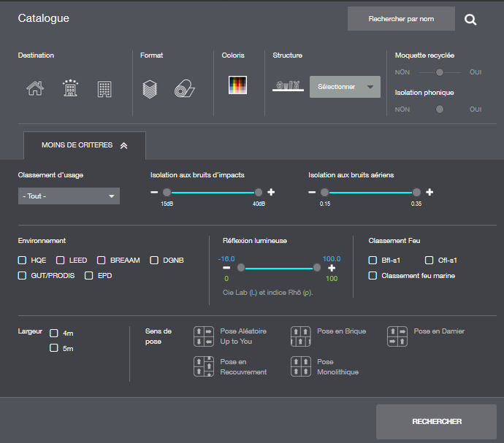Check the Bfl-s1 fire rating checkbox
This screenshot has width=504, height=443.
tap(373, 261)
